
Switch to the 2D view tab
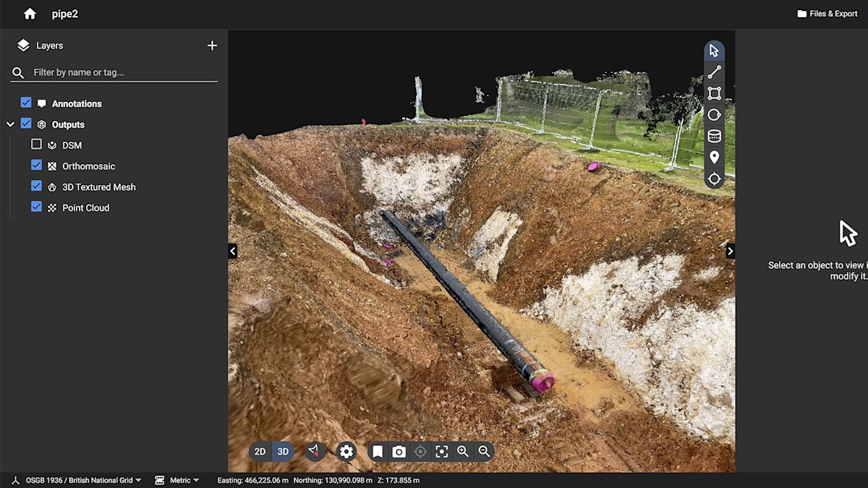click(260, 451)
